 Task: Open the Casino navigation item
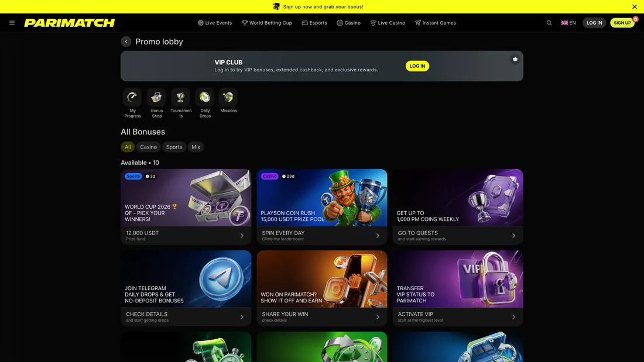(x=349, y=23)
